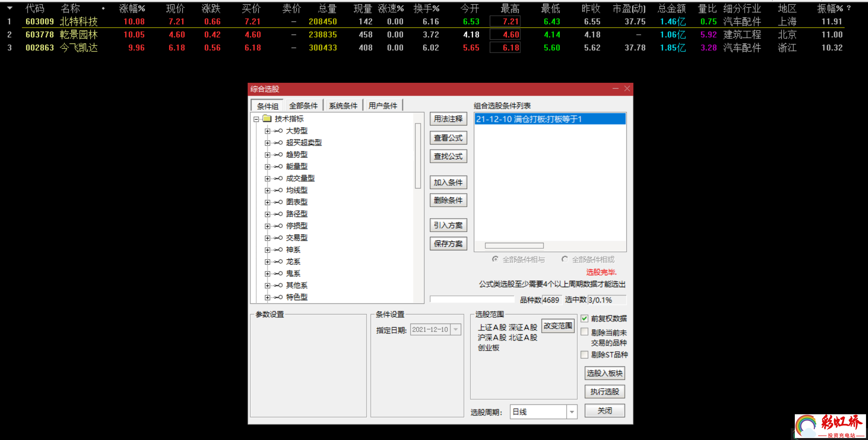Switch to the 用户条件 tab

click(x=383, y=106)
